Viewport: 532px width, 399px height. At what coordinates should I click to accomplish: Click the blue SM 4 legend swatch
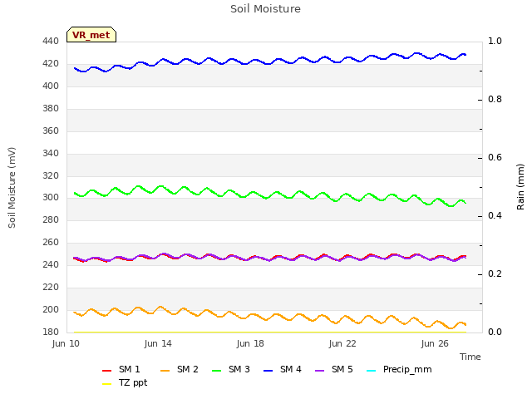(x=268, y=371)
